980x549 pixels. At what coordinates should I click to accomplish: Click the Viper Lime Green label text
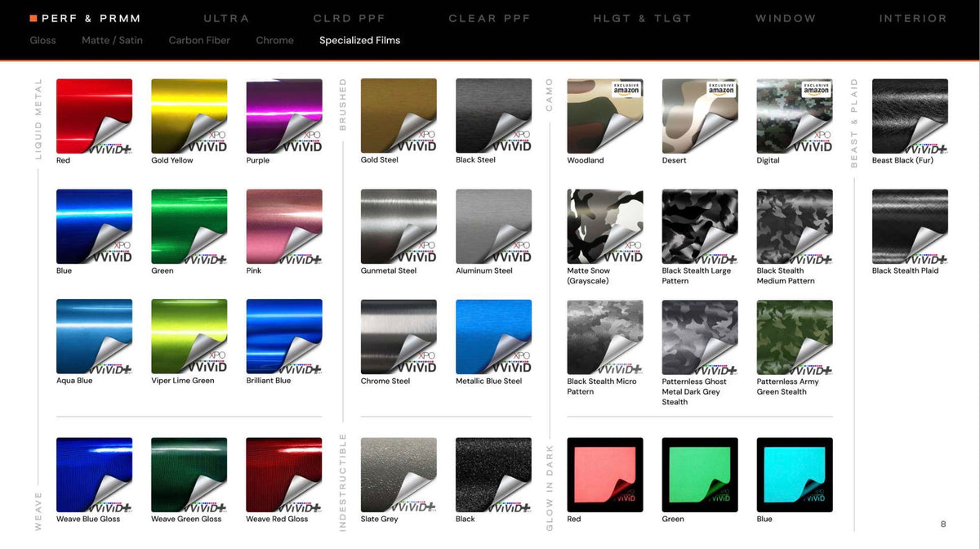click(x=183, y=381)
